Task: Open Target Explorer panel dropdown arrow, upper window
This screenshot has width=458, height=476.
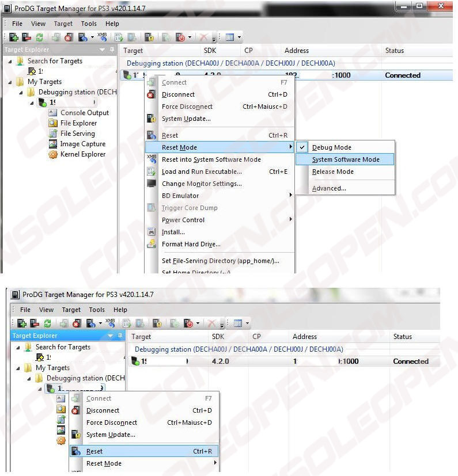Action: coord(103,49)
